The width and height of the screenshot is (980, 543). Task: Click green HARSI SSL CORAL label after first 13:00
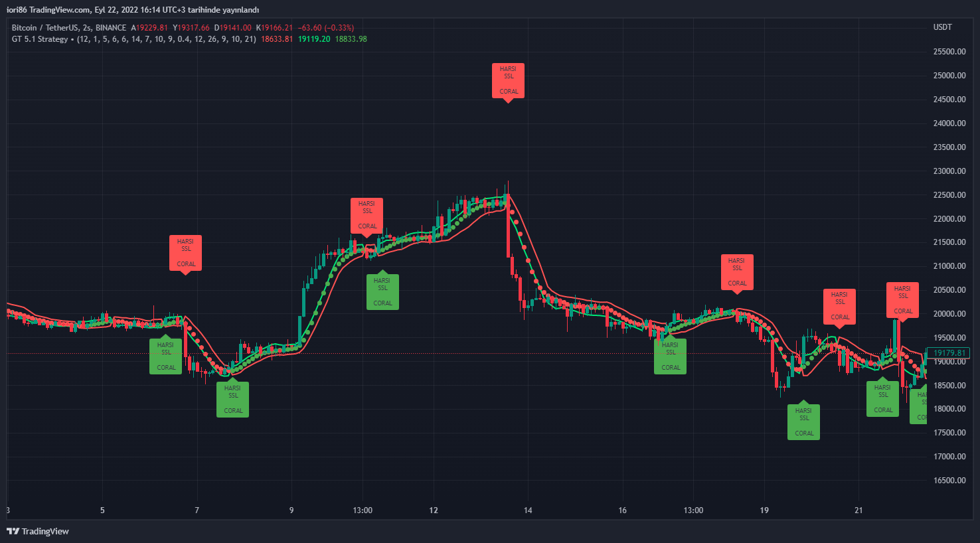pyautogui.click(x=382, y=292)
